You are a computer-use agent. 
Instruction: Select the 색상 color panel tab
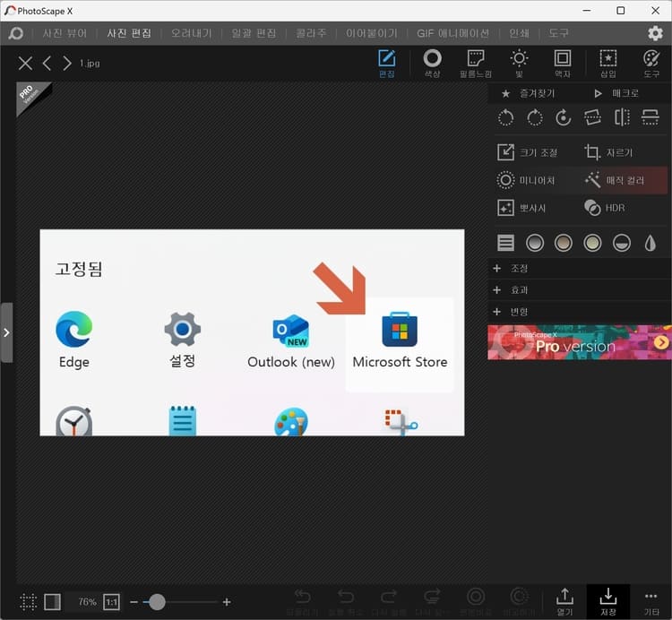click(x=432, y=64)
